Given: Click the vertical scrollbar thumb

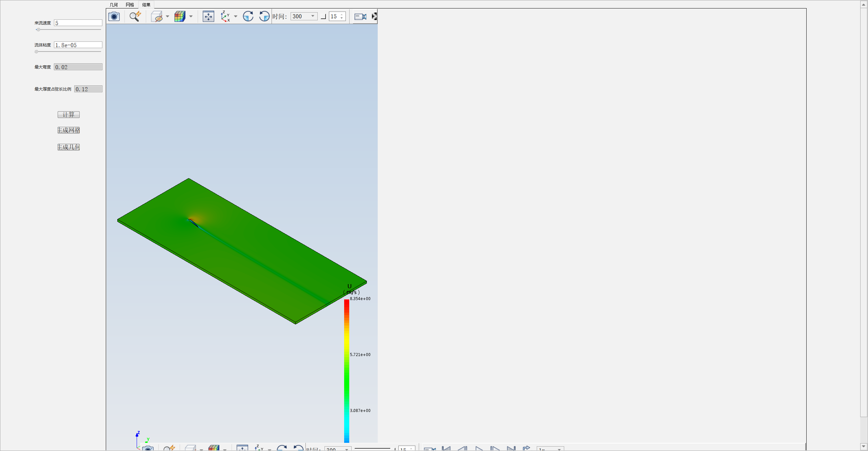Looking at the screenshot, I should coord(864,212).
